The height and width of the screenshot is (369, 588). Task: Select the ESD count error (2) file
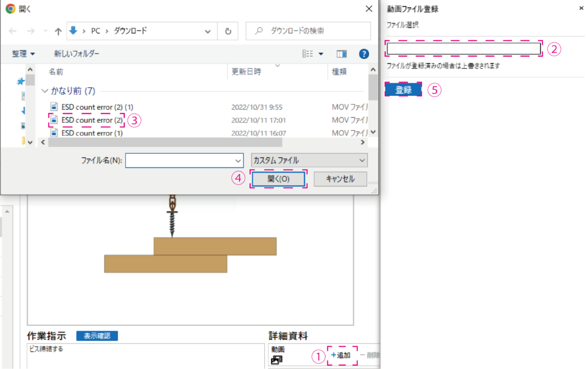tap(92, 121)
